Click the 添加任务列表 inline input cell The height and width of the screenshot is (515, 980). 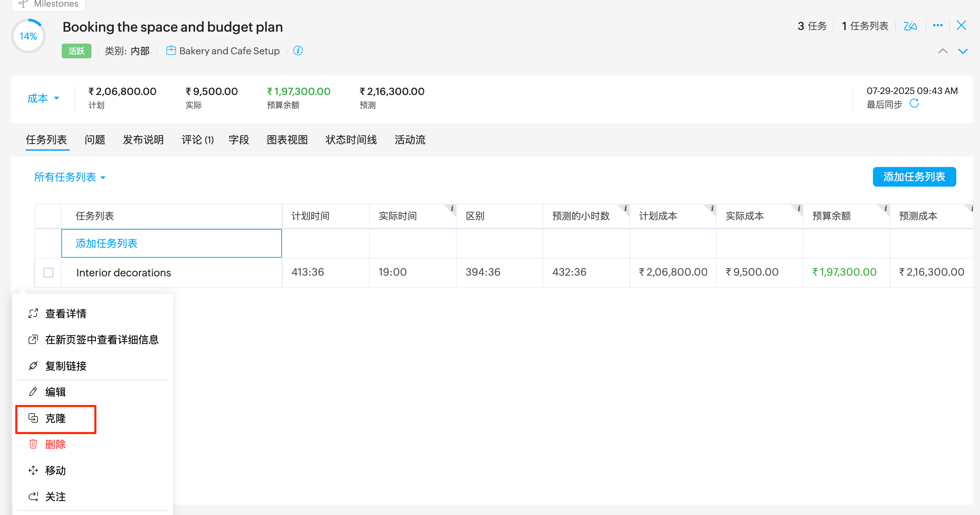(x=171, y=243)
